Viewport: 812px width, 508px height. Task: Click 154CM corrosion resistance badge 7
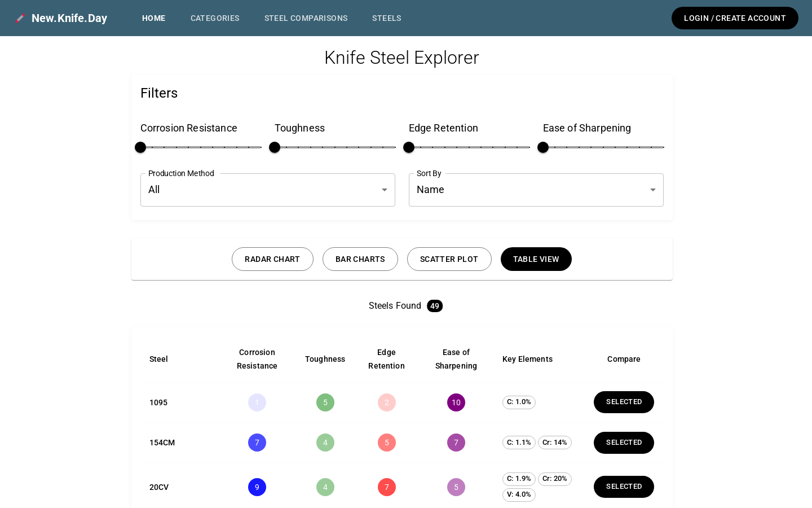click(x=257, y=443)
